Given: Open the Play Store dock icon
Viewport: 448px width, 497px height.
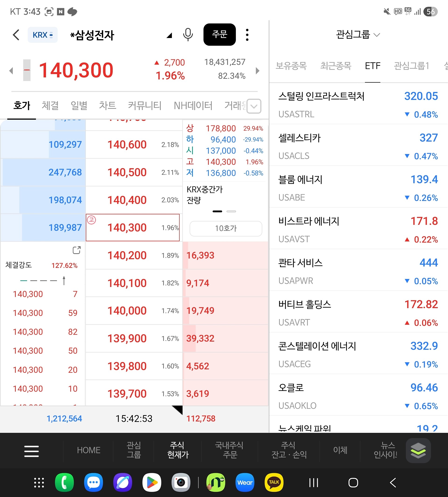Looking at the screenshot, I should click(152, 483).
